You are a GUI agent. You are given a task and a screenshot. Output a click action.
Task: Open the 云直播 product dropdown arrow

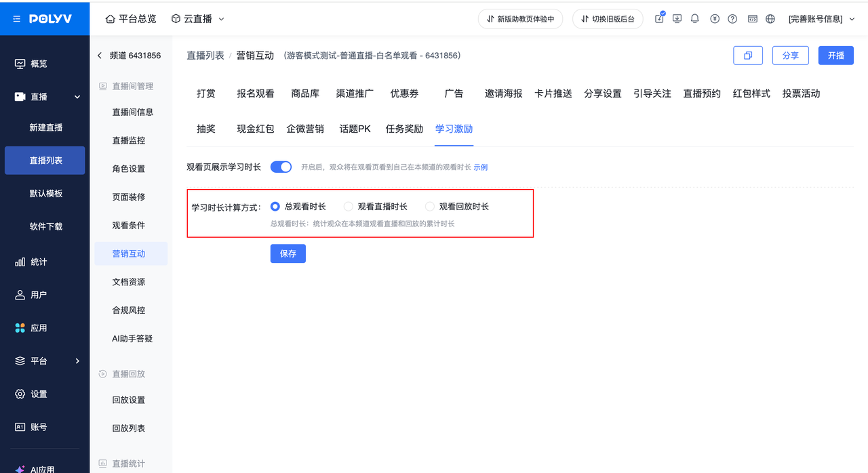[222, 19]
